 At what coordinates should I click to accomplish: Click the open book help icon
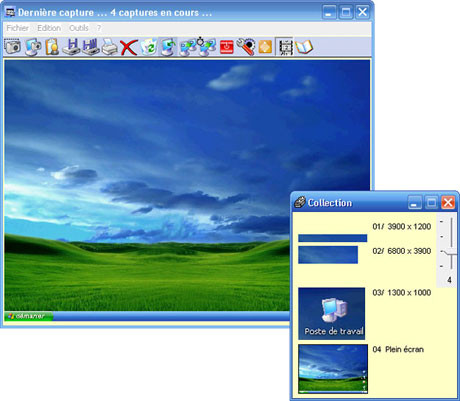(x=304, y=47)
